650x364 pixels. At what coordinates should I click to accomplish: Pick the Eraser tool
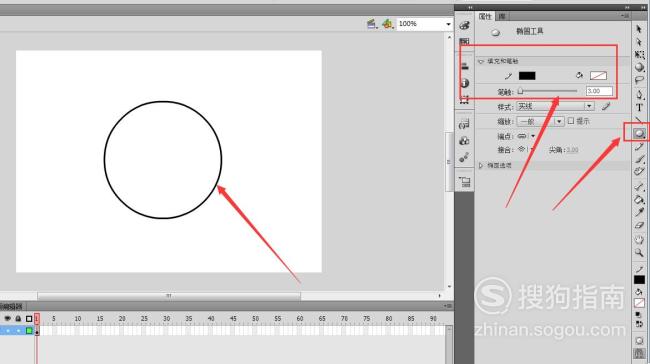point(639,226)
